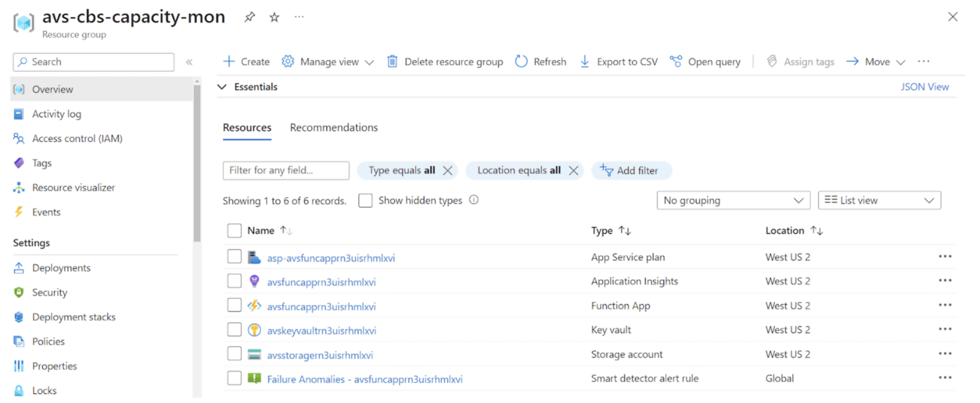Click the Application Insights lightbulb icon
The height and width of the screenshot is (403, 980).
click(254, 281)
